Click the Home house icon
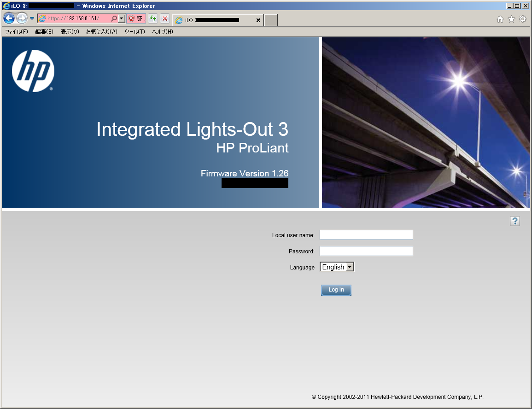 point(500,19)
